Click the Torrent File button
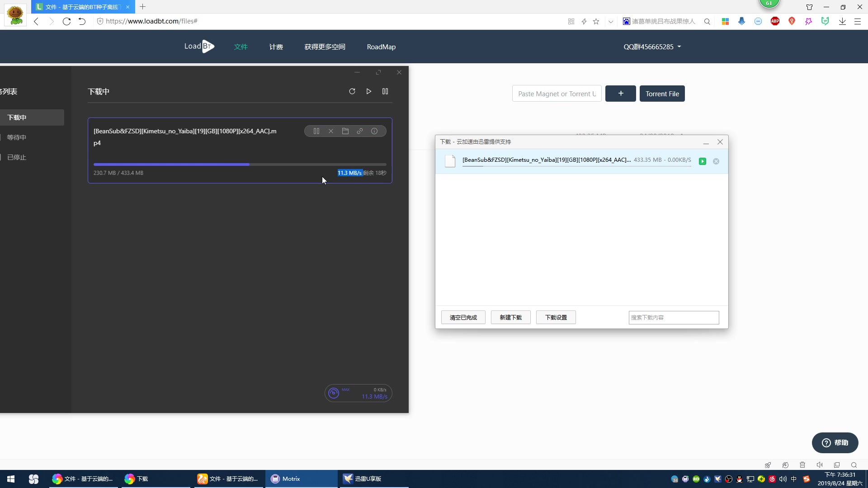868x488 pixels. (662, 94)
